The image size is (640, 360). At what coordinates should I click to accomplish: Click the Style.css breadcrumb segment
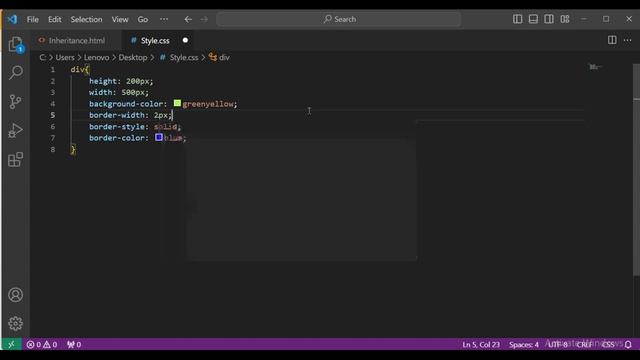[184, 58]
